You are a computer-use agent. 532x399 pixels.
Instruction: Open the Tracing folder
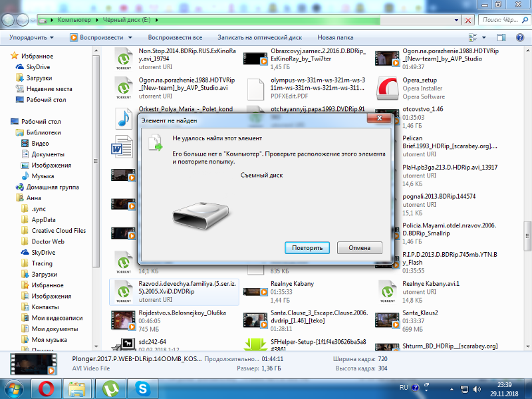point(42,263)
